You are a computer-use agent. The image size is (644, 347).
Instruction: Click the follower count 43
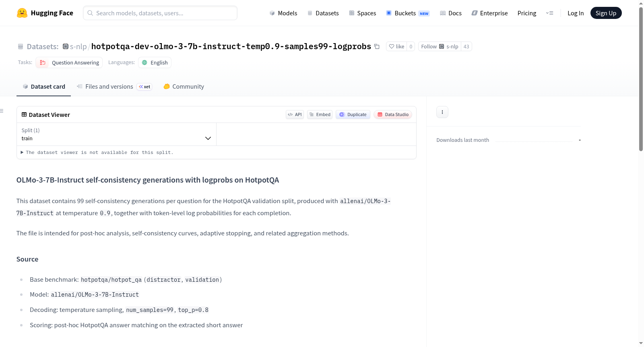(x=466, y=46)
